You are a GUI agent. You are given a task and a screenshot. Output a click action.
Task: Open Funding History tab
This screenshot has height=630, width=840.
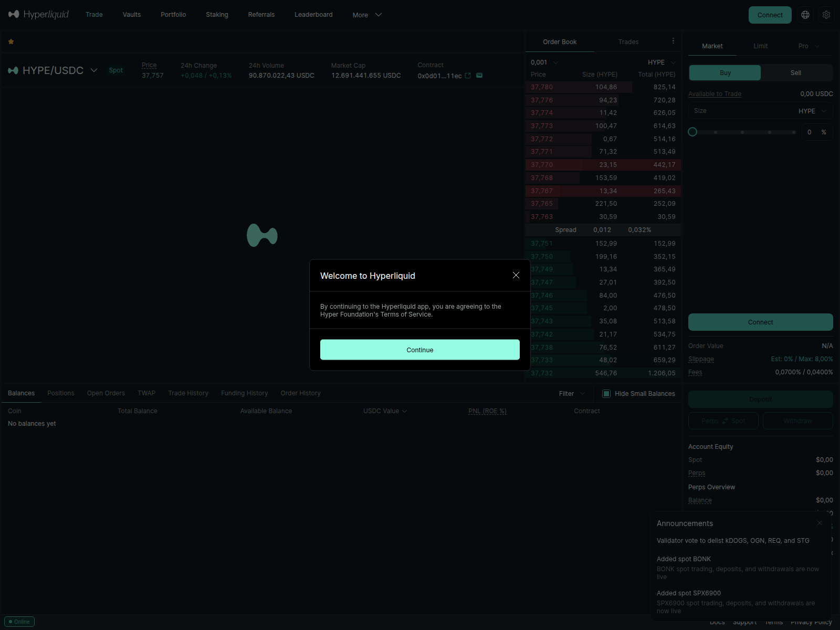245,393
